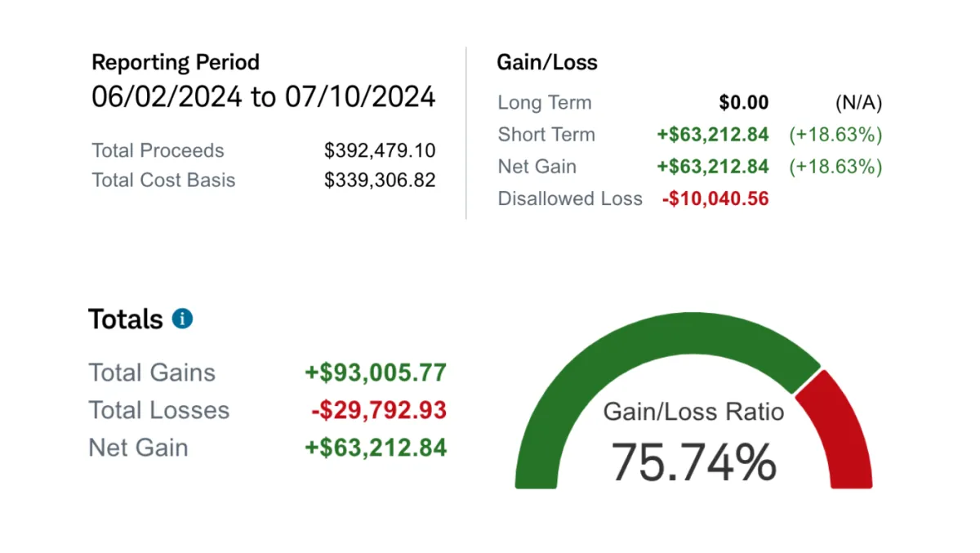The image size is (980, 553).
Task: Click the Disallowed Loss label
Action: click(570, 198)
